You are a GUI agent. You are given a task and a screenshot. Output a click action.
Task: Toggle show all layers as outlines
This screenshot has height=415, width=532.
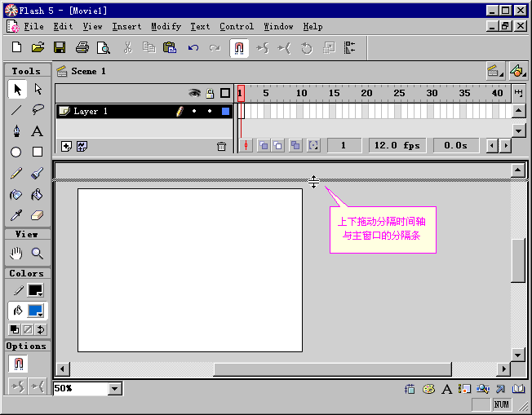click(x=225, y=93)
